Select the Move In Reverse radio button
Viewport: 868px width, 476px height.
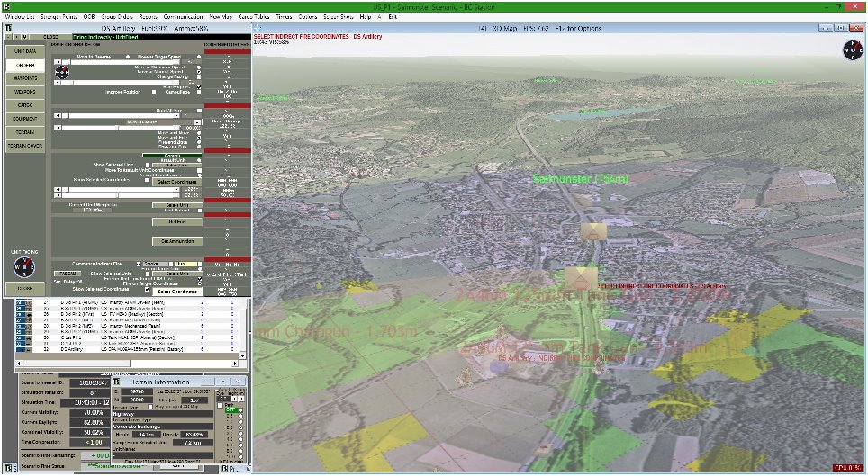pos(128,57)
